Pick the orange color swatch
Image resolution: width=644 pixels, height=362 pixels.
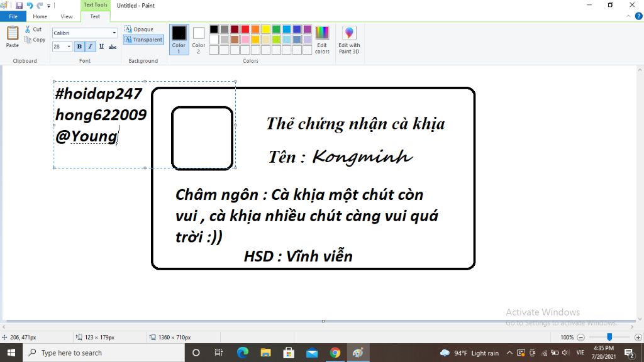pyautogui.click(x=255, y=29)
